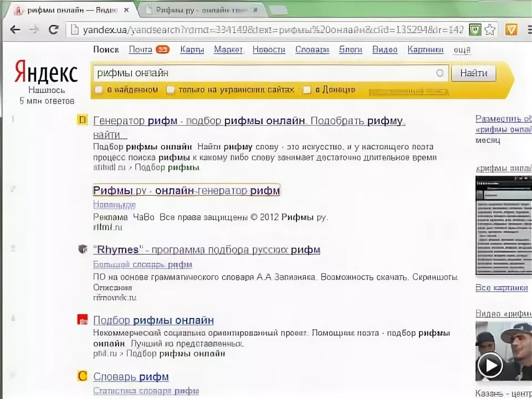Check 'только на украинских сайтах' checkbox
Viewport: 532px width, 399px height.
(x=170, y=90)
